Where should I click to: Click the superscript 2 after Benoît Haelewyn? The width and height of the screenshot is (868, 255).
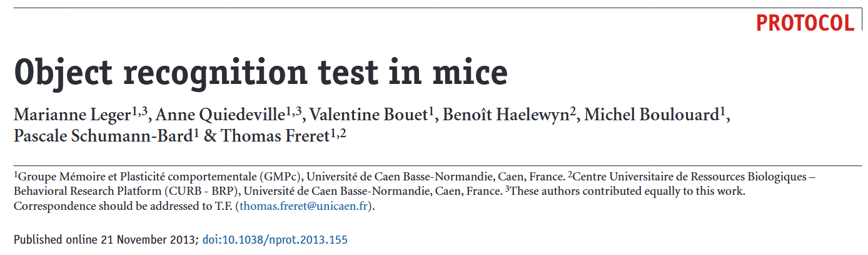tap(572, 113)
